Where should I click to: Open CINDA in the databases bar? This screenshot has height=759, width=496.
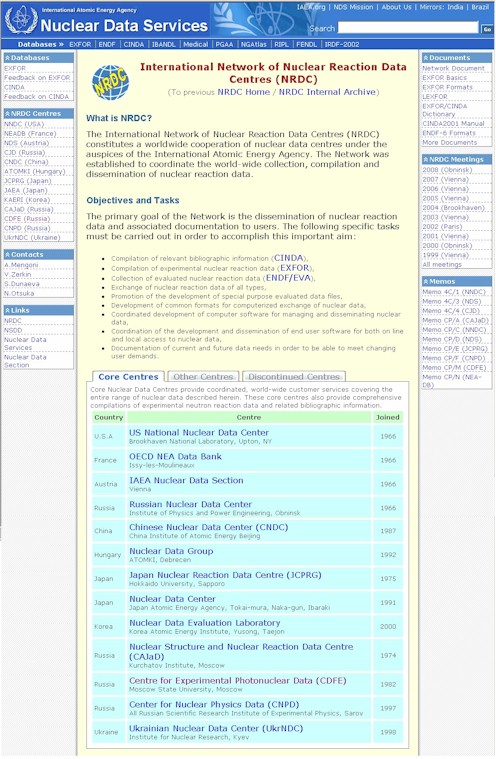tap(134, 45)
